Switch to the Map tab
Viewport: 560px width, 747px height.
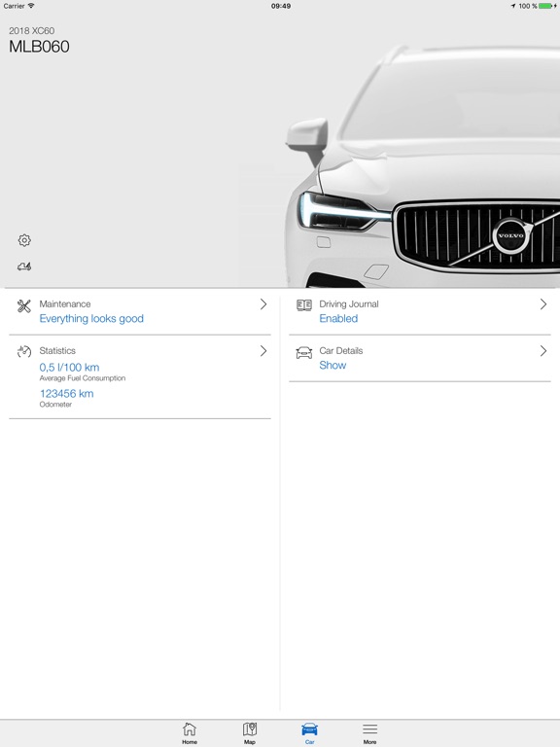tap(250, 732)
